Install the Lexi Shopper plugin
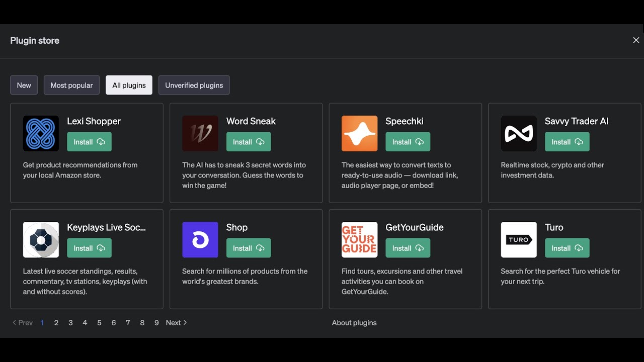644x362 pixels. pyautogui.click(x=89, y=142)
